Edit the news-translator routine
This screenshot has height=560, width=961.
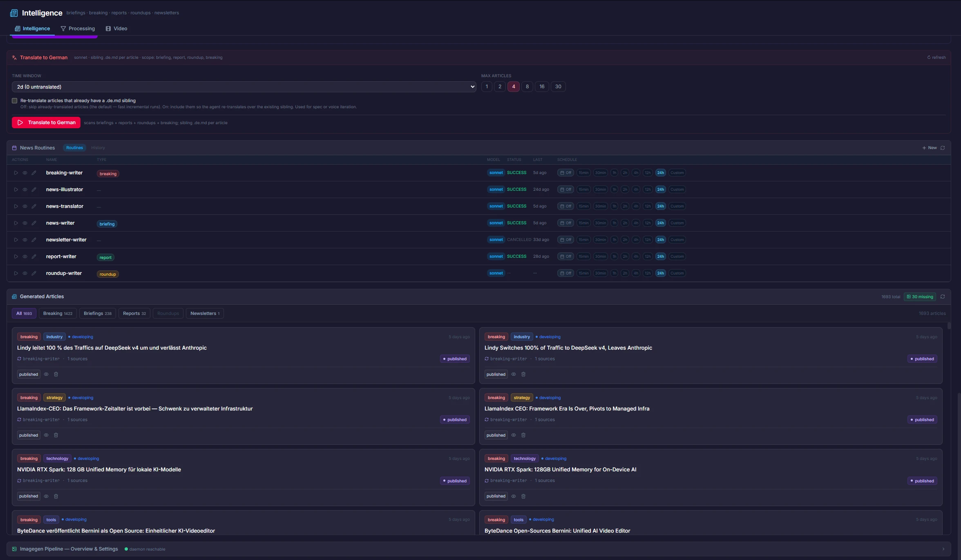coord(34,206)
